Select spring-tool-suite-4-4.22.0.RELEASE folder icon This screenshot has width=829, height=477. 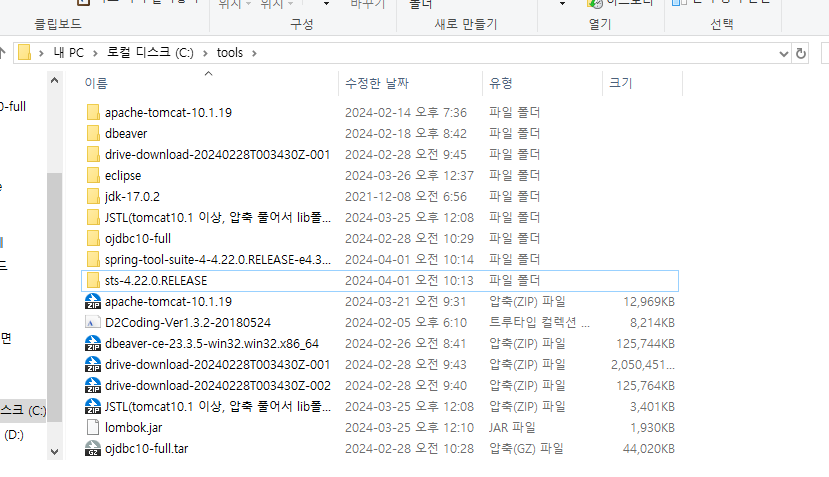point(93,259)
